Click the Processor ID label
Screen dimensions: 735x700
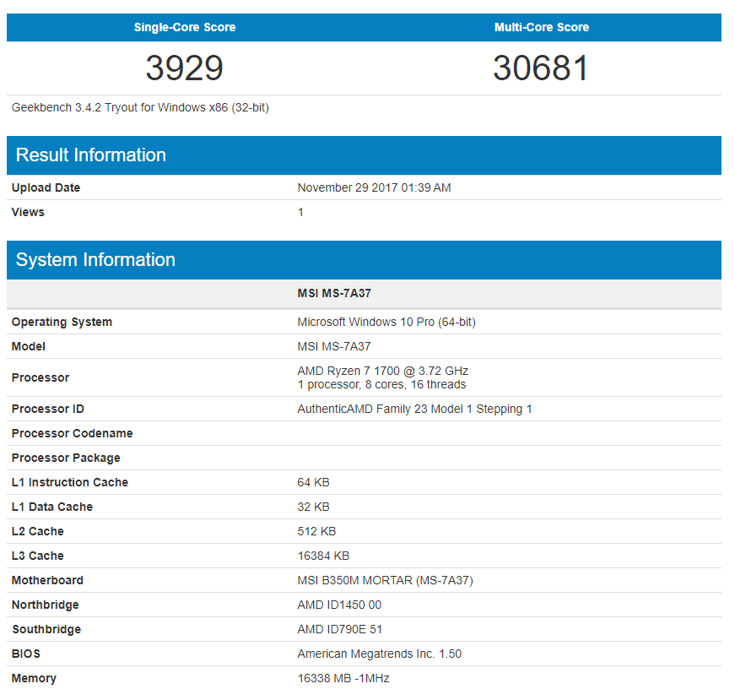(x=48, y=409)
